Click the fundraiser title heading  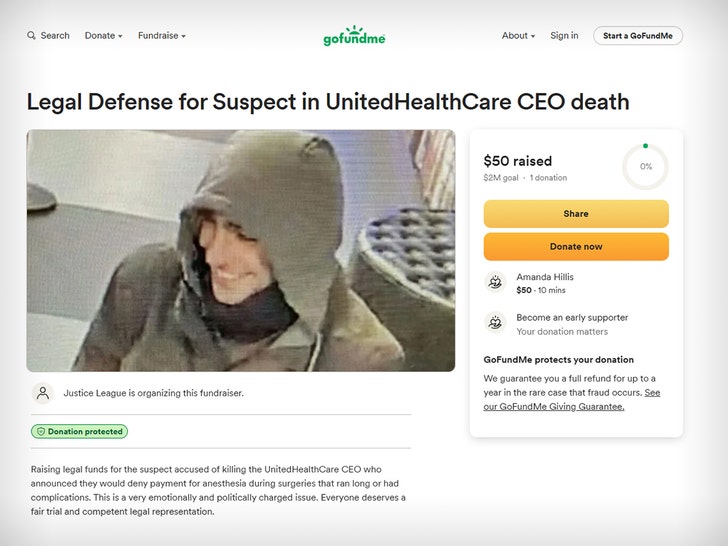pos(328,102)
